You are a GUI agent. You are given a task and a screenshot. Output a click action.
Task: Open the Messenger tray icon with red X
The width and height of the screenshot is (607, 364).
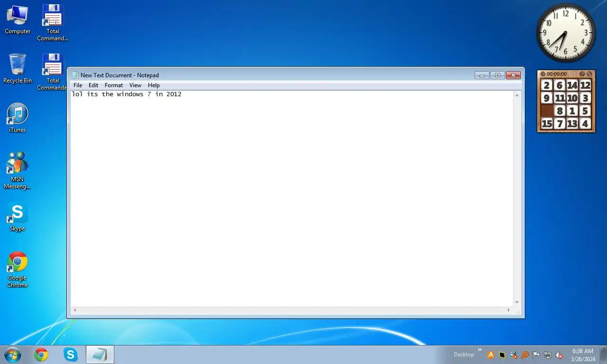[514, 355]
